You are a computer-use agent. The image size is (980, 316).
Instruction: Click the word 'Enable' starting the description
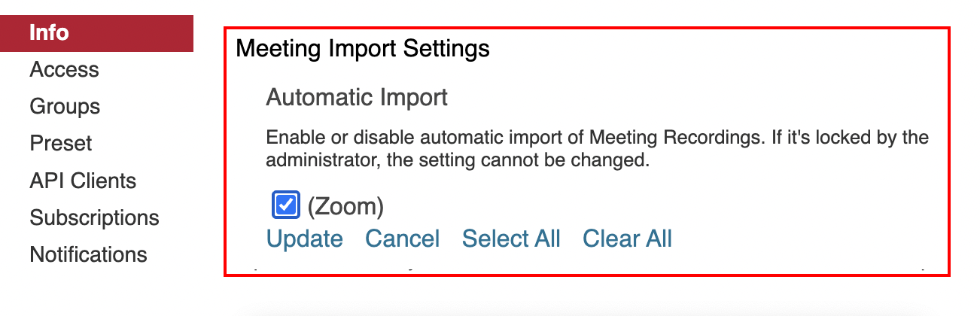click(290, 139)
